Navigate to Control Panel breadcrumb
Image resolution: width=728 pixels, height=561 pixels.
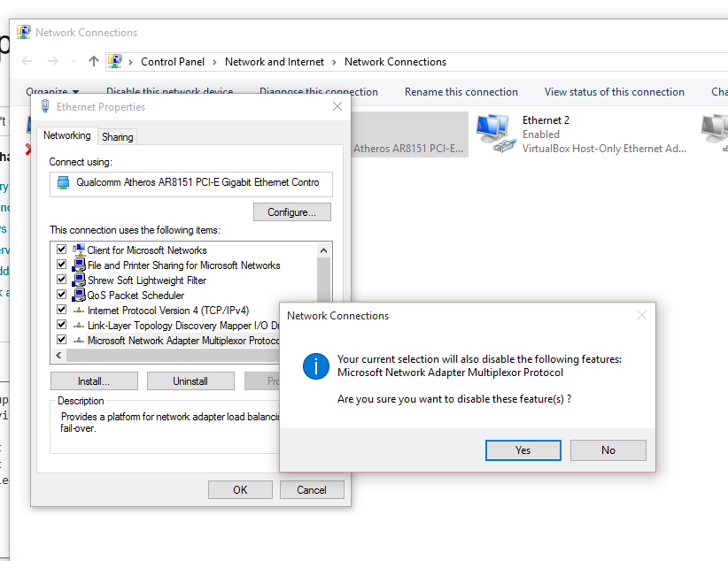pyautogui.click(x=172, y=62)
